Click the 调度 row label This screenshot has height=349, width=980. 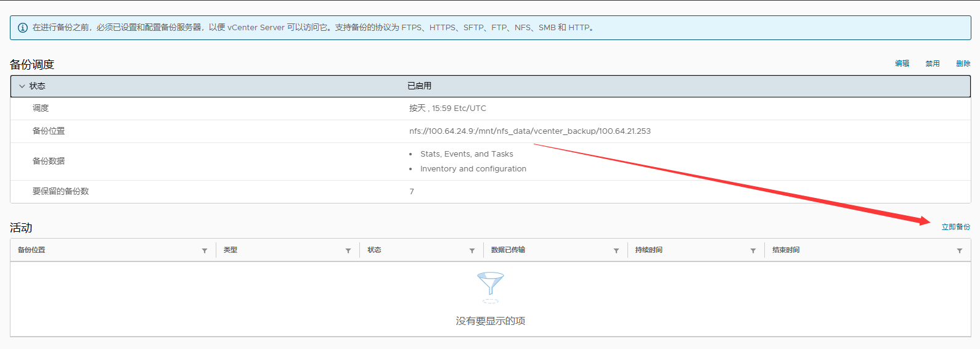pyautogui.click(x=41, y=108)
